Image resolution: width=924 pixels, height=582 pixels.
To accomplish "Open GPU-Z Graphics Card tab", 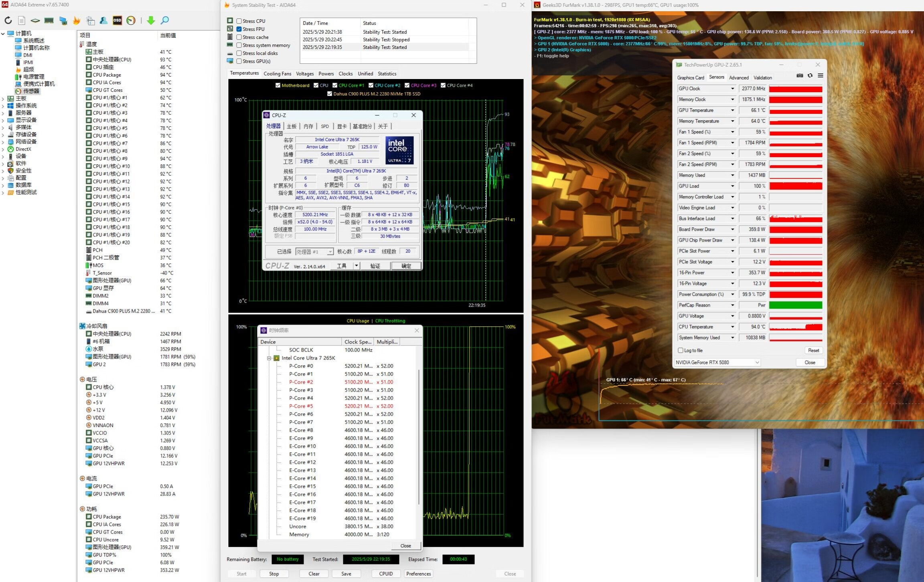I will click(691, 78).
